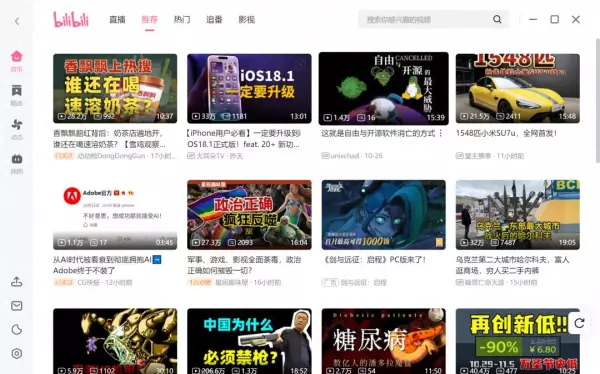Open the TV-shaped icon in sidebar

point(16,158)
